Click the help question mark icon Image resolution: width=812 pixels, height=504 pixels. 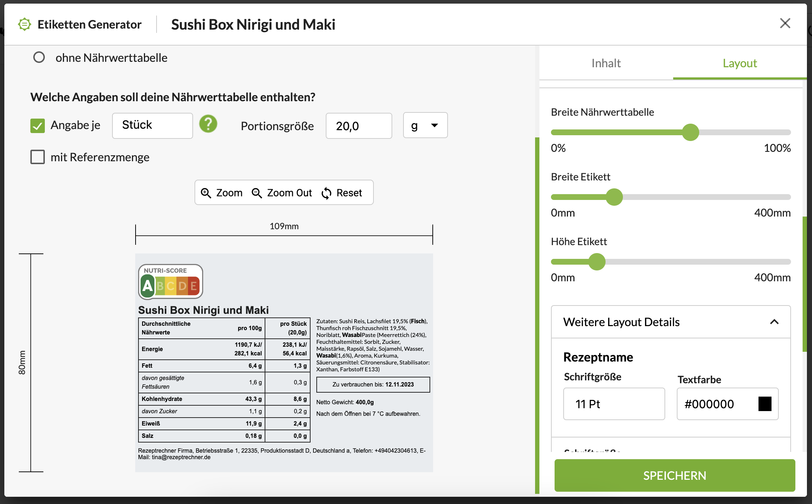click(208, 124)
